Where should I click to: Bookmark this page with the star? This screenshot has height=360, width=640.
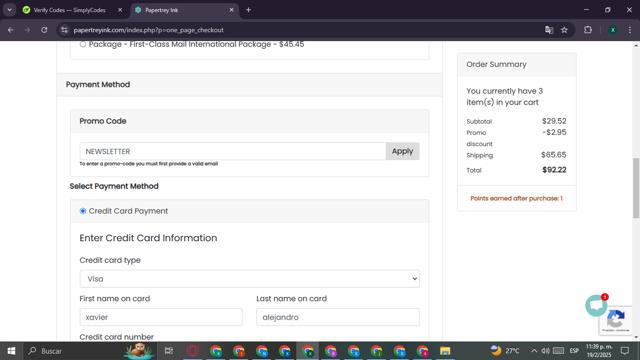[x=564, y=30]
